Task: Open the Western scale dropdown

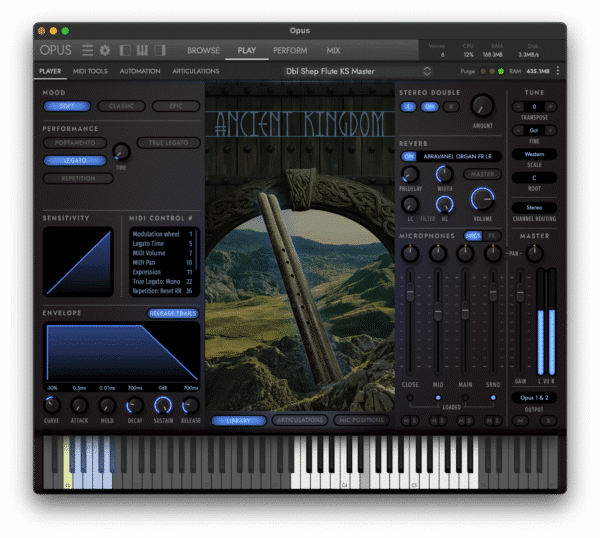Action: click(x=534, y=154)
